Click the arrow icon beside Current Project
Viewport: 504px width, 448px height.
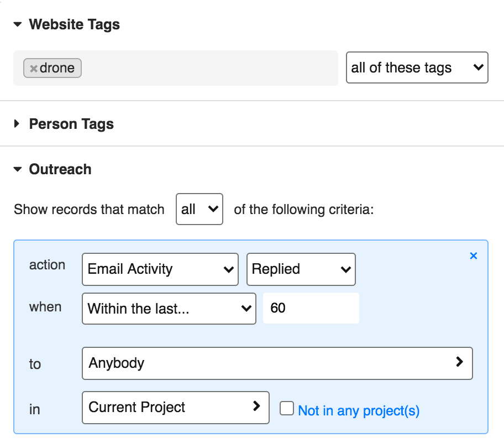[256, 406]
